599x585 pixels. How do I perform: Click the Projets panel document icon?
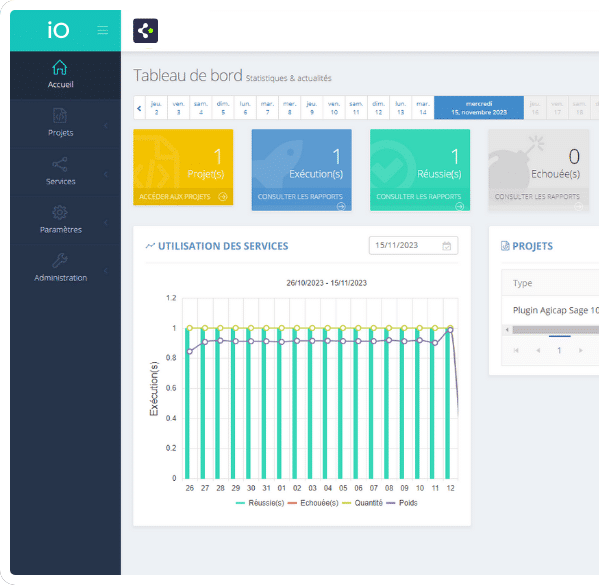505,246
